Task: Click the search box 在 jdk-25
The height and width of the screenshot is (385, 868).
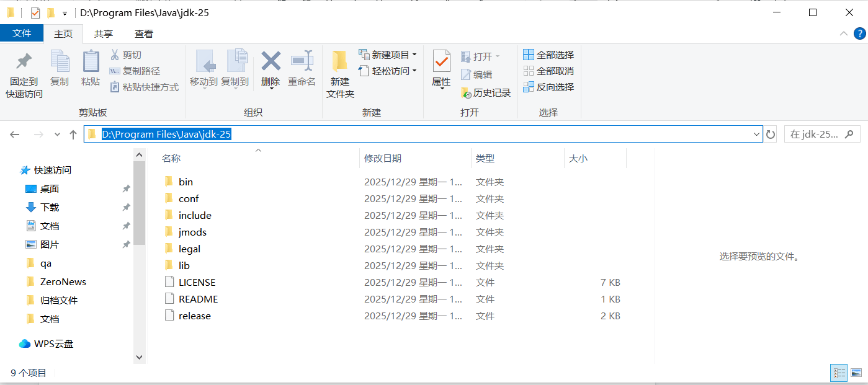Action: [823, 134]
